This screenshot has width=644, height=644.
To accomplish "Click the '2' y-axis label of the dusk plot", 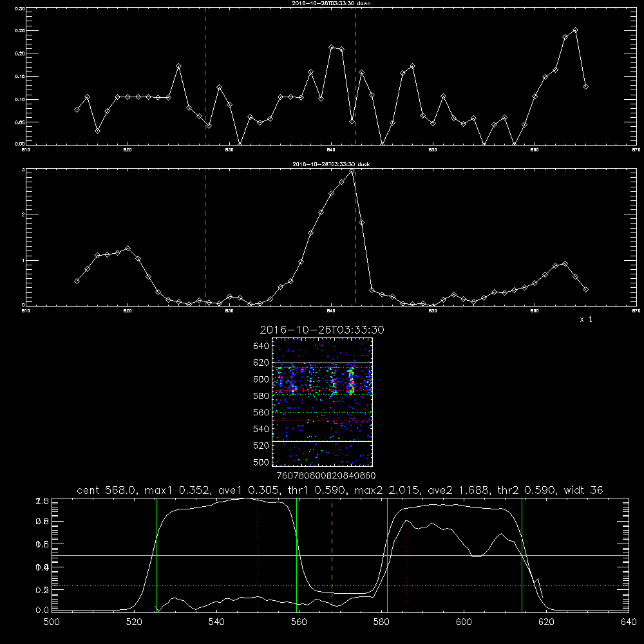I will pyautogui.click(x=23, y=214).
